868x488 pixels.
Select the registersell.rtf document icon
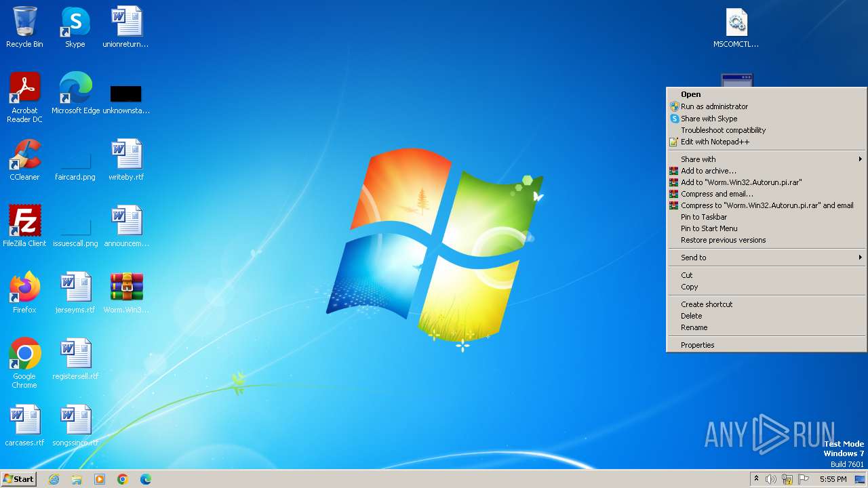75,359
